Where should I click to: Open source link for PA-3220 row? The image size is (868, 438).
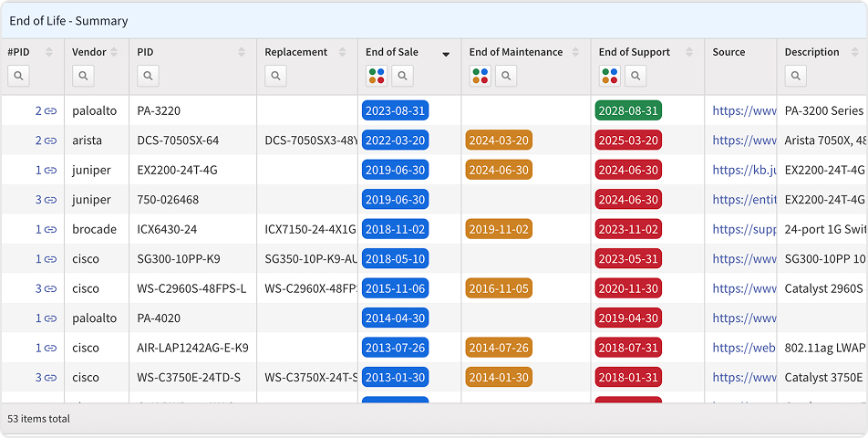(744, 111)
